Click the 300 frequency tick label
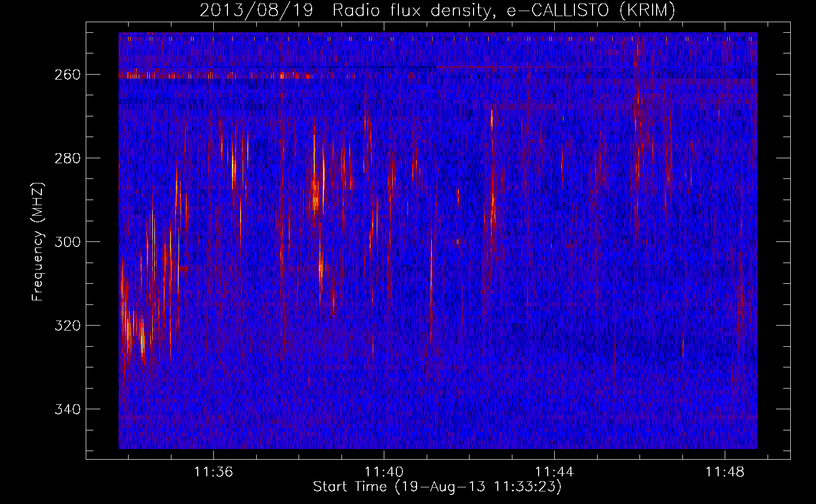The image size is (816, 504). pyautogui.click(x=67, y=242)
